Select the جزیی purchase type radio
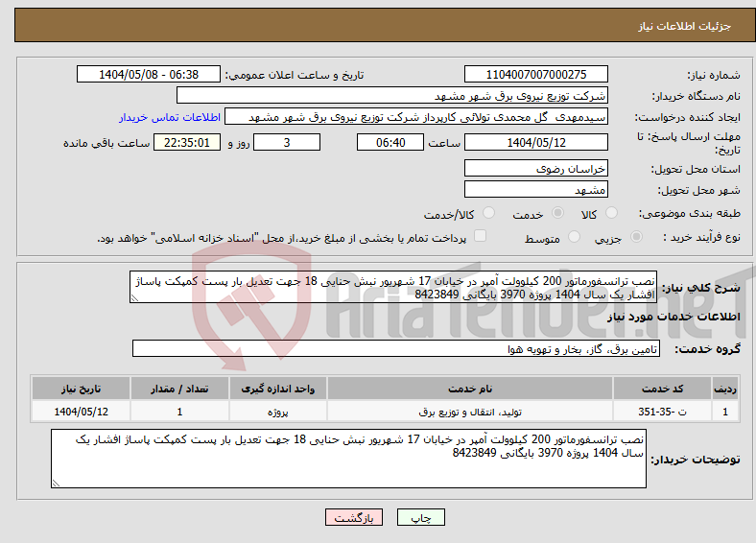The image size is (756, 543). point(636,237)
